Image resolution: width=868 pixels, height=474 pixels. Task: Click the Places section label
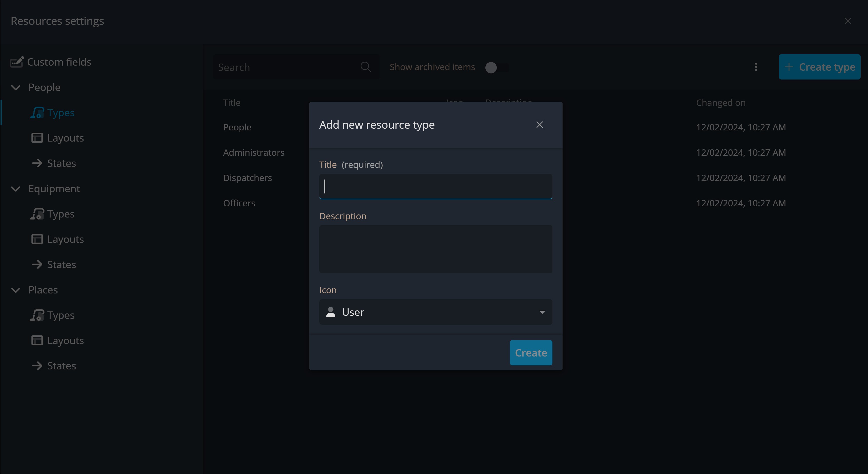click(x=43, y=290)
